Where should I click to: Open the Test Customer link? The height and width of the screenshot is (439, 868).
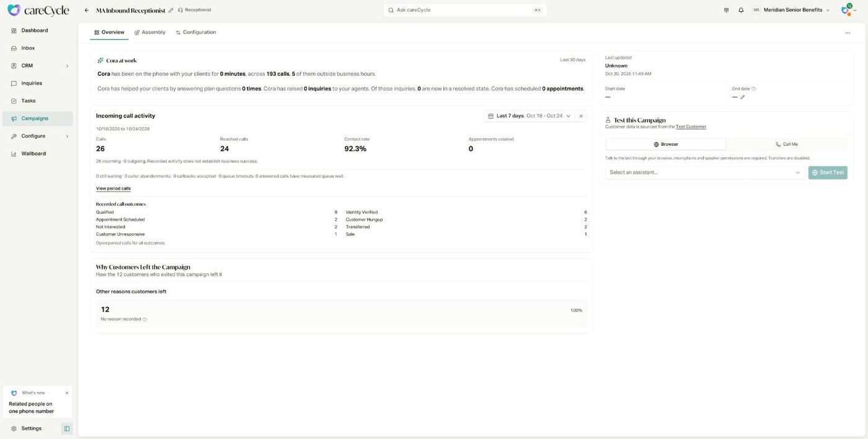click(x=691, y=126)
